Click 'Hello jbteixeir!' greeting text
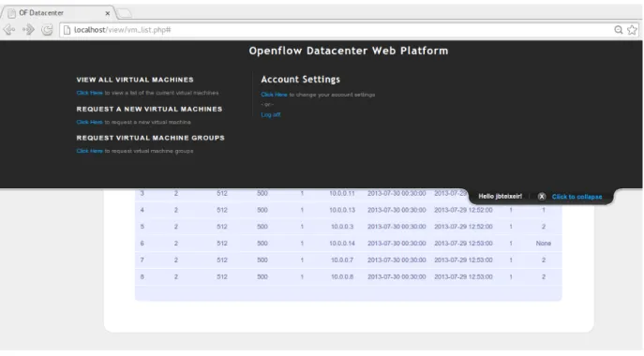This screenshot has height=356, width=644. (x=500, y=197)
